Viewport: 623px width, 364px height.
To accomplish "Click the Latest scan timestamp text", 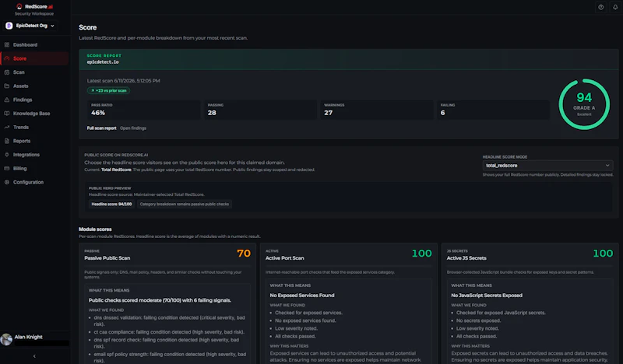I will click(x=124, y=81).
